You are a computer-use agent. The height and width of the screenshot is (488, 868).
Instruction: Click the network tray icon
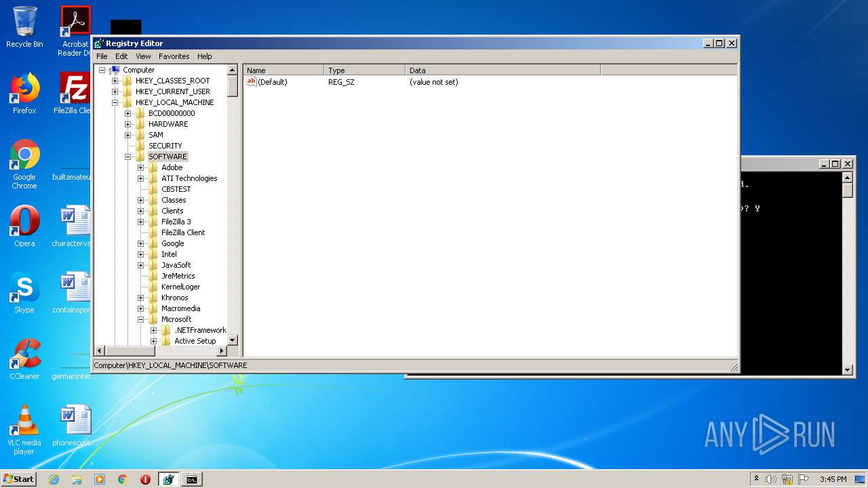(x=787, y=479)
